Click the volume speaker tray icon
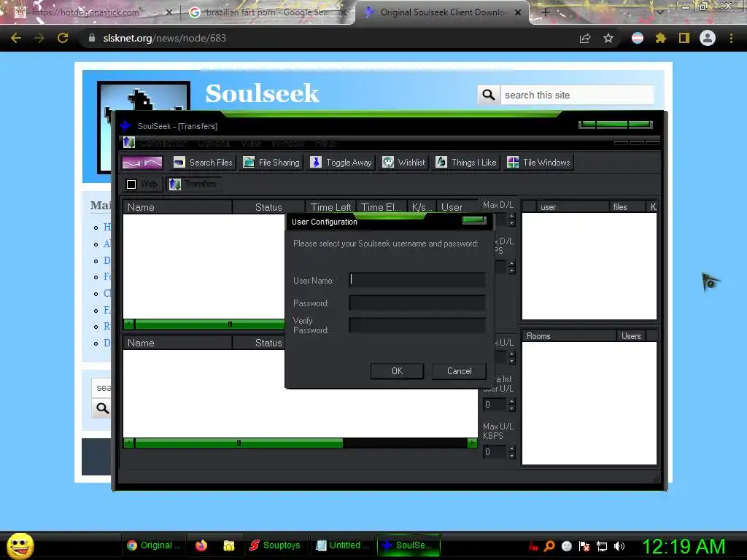 pos(619,546)
